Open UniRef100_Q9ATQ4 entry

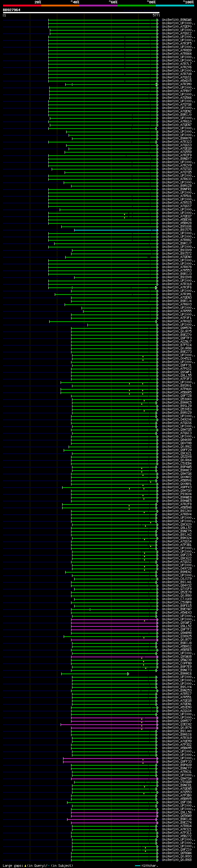(177, 778)
